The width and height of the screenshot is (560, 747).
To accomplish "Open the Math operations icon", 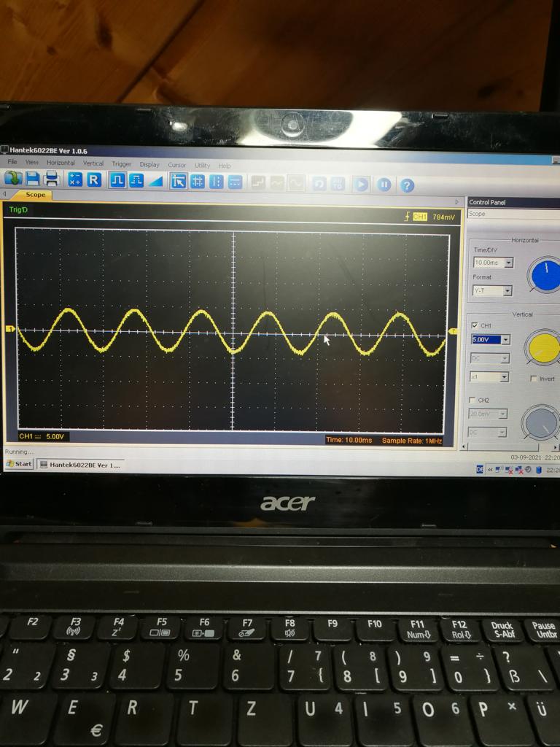I will (75, 180).
